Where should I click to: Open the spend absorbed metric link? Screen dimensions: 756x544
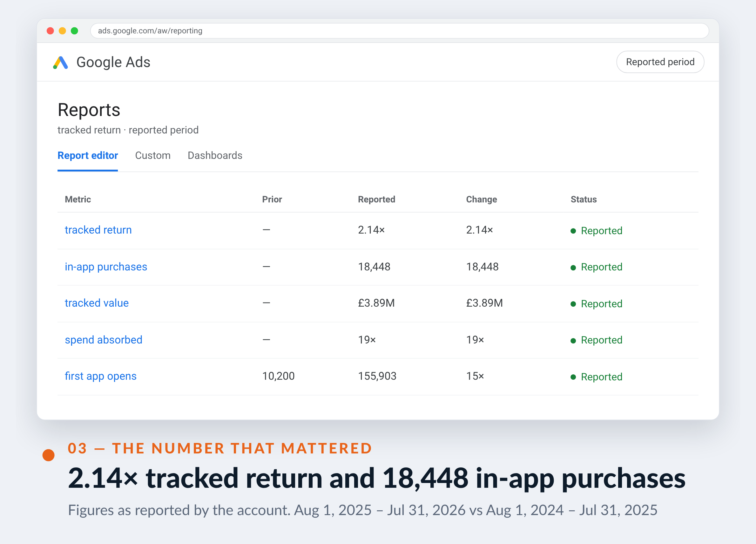coord(104,340)
